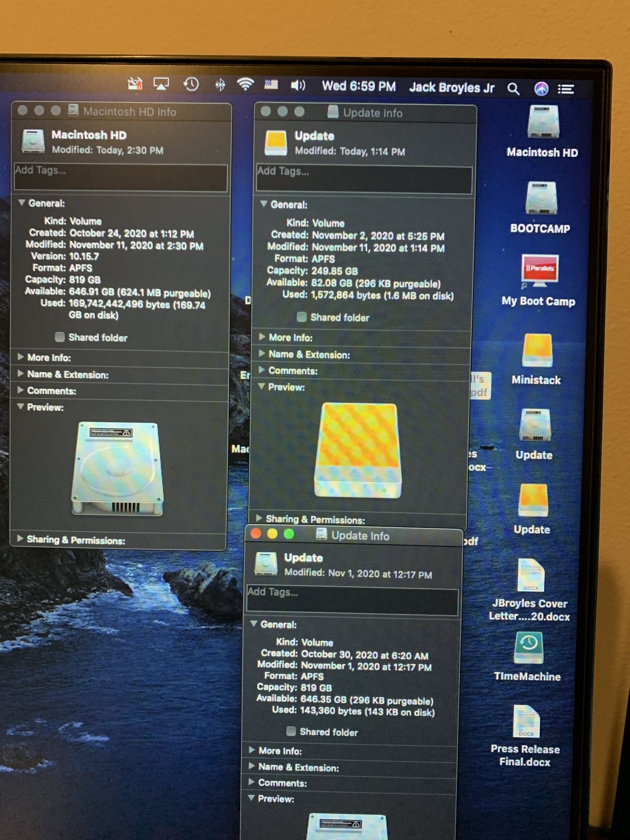Expand Comments in lower Update Info
The height and width of the screenshot is (840, 630).
click(x=252, y=782)
